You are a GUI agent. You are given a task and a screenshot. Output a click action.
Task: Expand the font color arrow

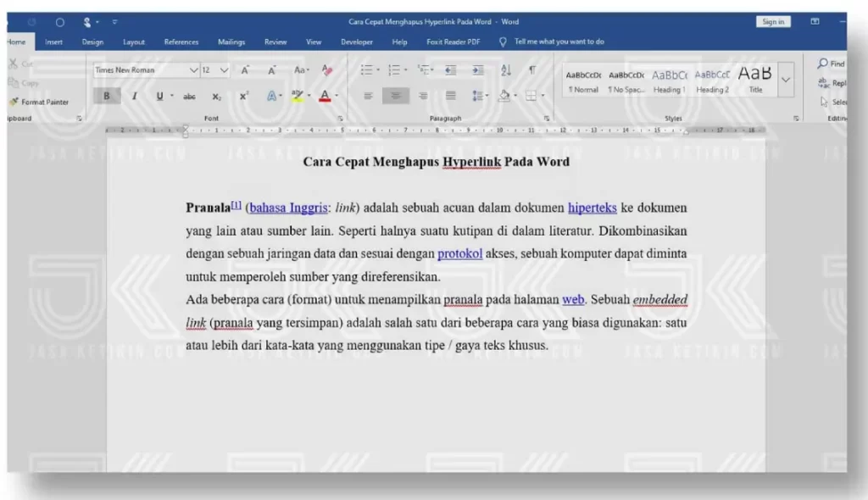click(337, 96)
